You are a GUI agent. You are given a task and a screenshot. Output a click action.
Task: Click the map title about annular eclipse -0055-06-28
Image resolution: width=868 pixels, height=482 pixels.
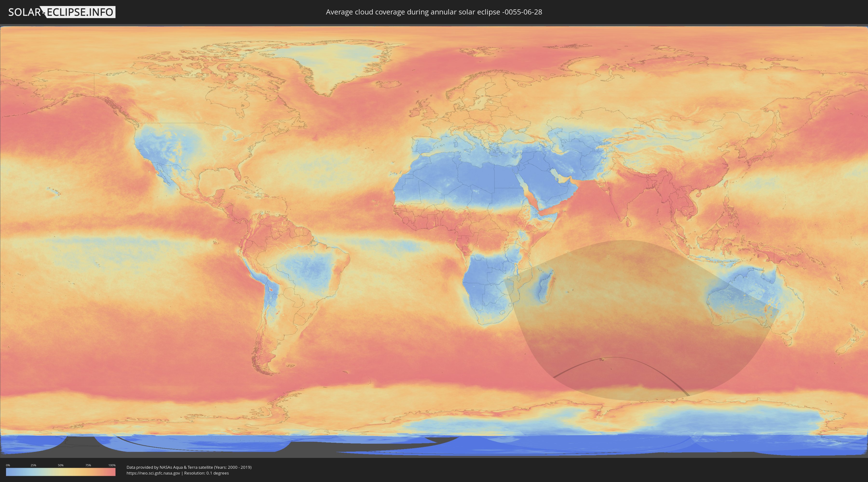pos(434,12)
